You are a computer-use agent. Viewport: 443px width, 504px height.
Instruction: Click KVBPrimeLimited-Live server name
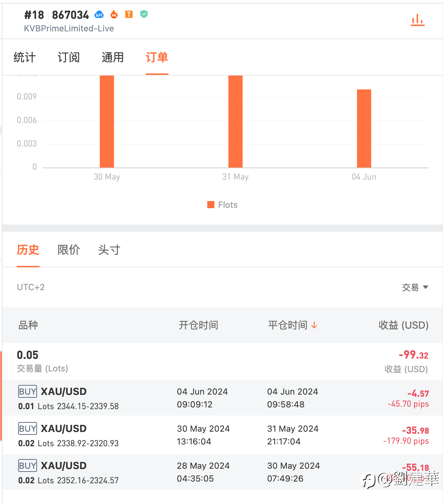69,29
